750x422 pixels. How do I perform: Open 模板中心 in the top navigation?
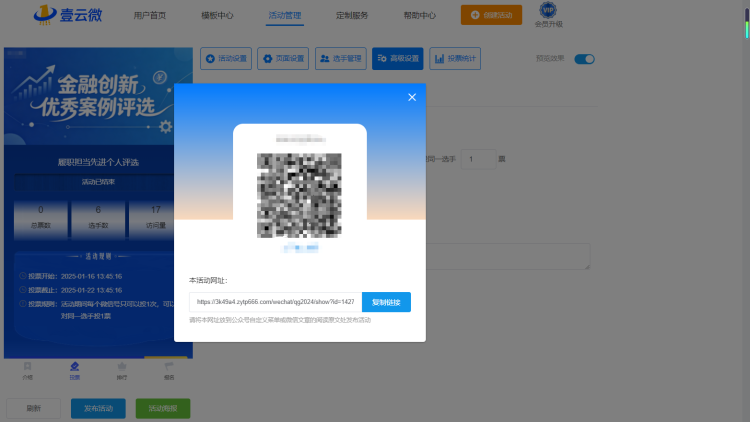click(x=217, y=15)
